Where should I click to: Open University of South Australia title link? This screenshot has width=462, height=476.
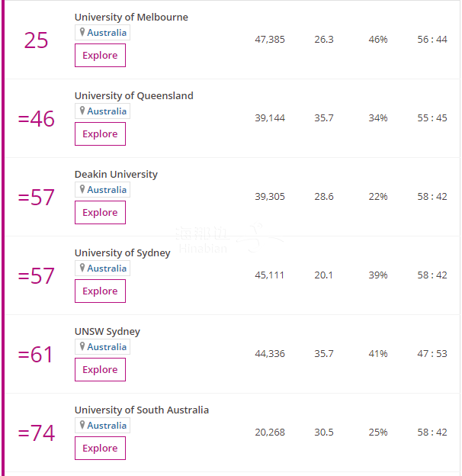(142, 410)
